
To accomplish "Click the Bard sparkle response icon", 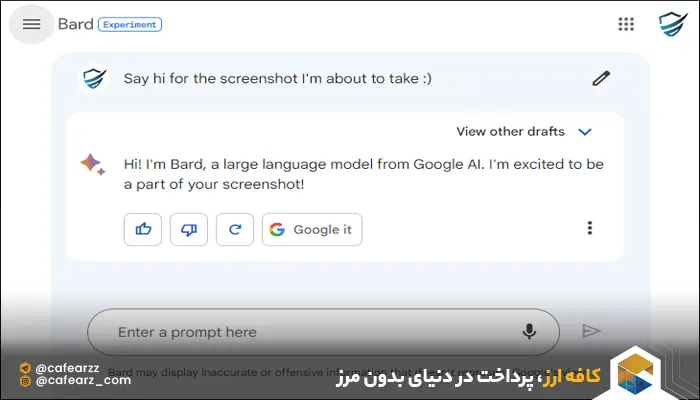I will coord(93,164).
